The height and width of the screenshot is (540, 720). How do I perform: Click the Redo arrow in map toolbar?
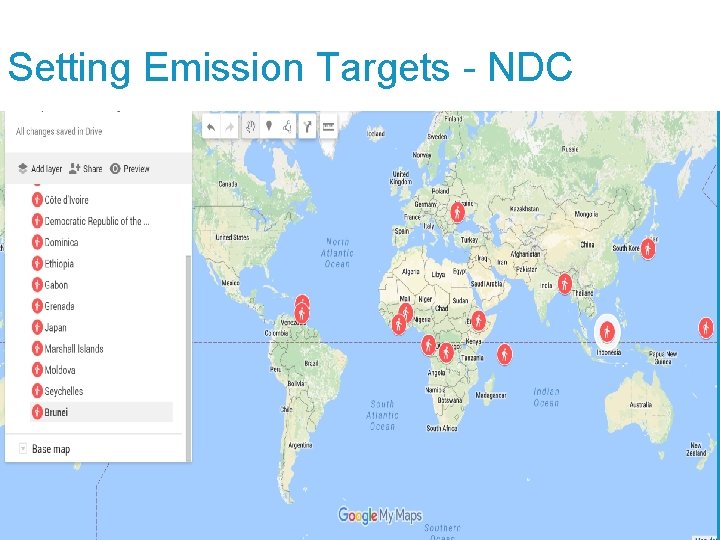(230, 127)
